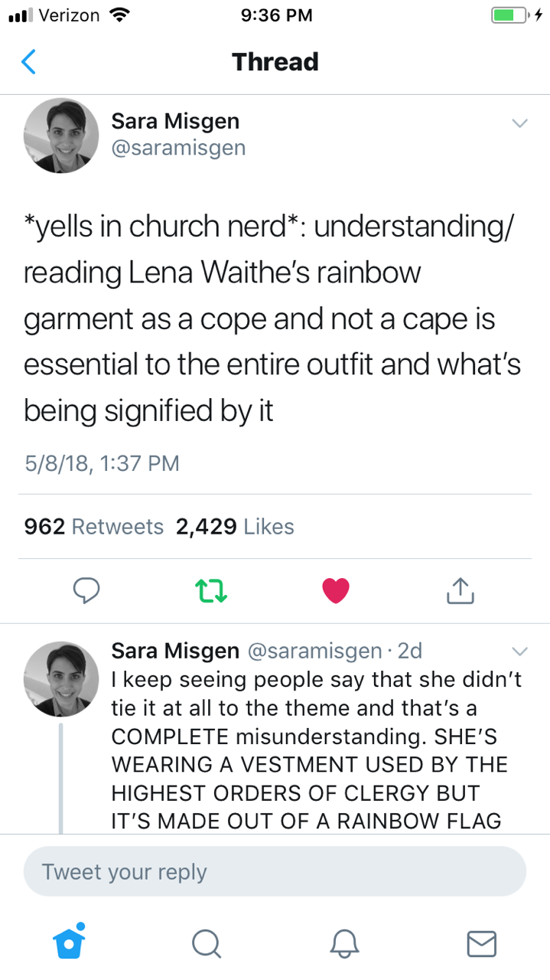
Task: Tap the green retweet icon
Action: pyautogui.click(x=207, y=589)
